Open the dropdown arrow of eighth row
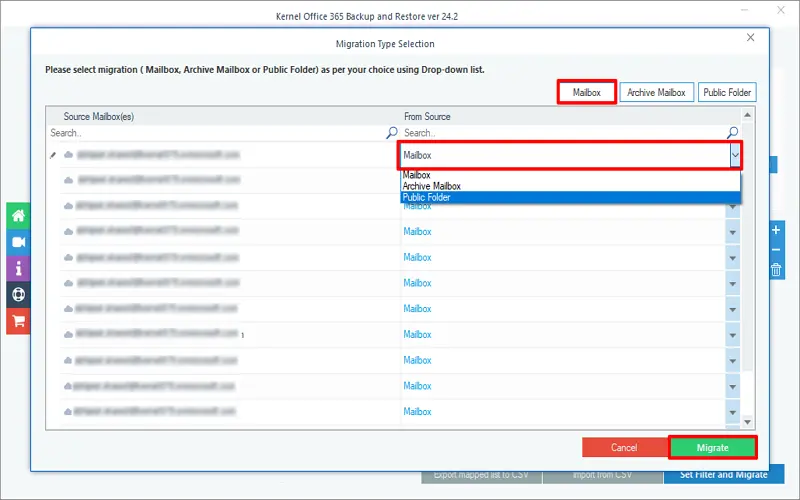800x500 pixels. coord(733,335)
